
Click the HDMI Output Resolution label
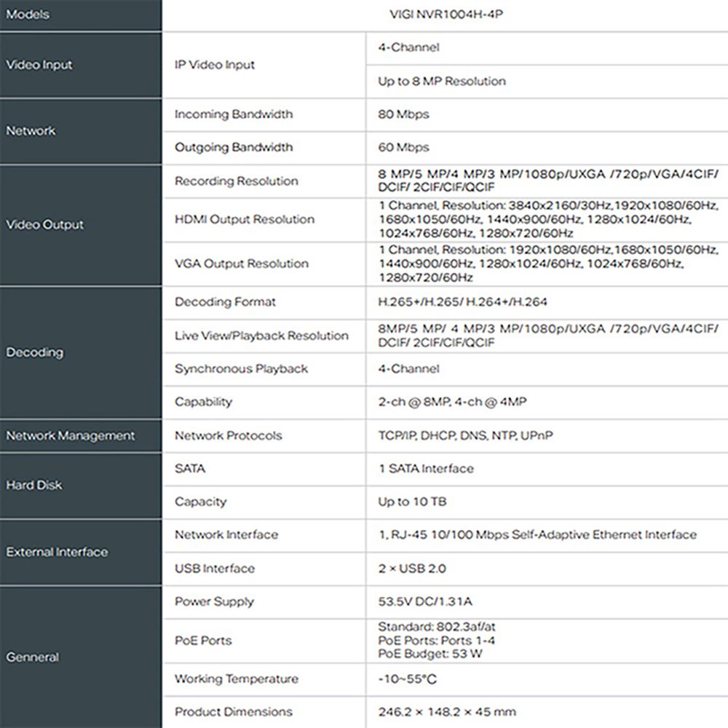pos(244,219)
